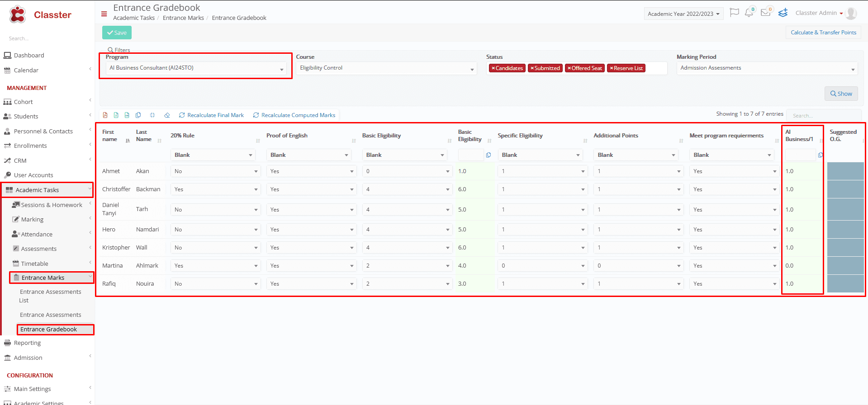The height and width of the screenshot is (405, 868).
Task: Sort by First name column arrows
Action: point(128,141)
